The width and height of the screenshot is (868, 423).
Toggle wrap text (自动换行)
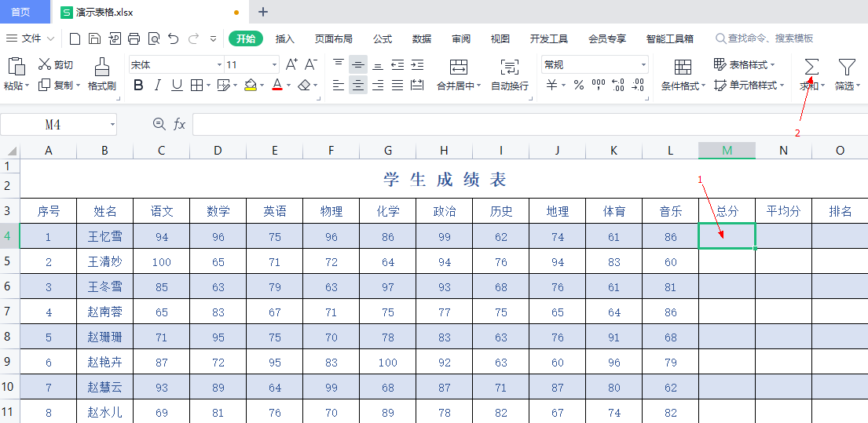click(510, 74)
